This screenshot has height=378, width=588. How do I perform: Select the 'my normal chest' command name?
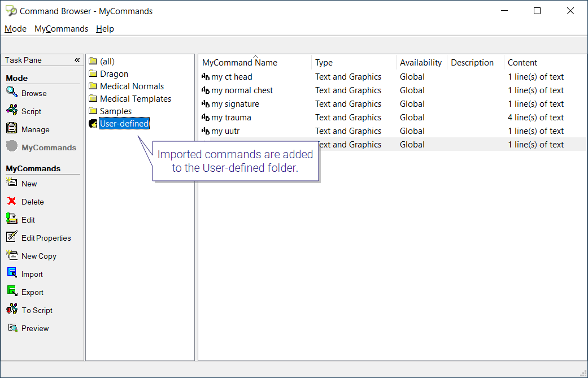[x=242, y=90]
